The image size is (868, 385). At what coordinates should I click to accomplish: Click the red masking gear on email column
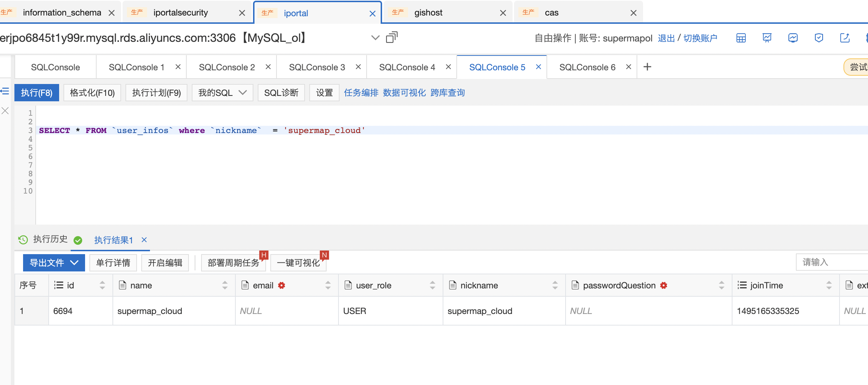click(281, 285)
